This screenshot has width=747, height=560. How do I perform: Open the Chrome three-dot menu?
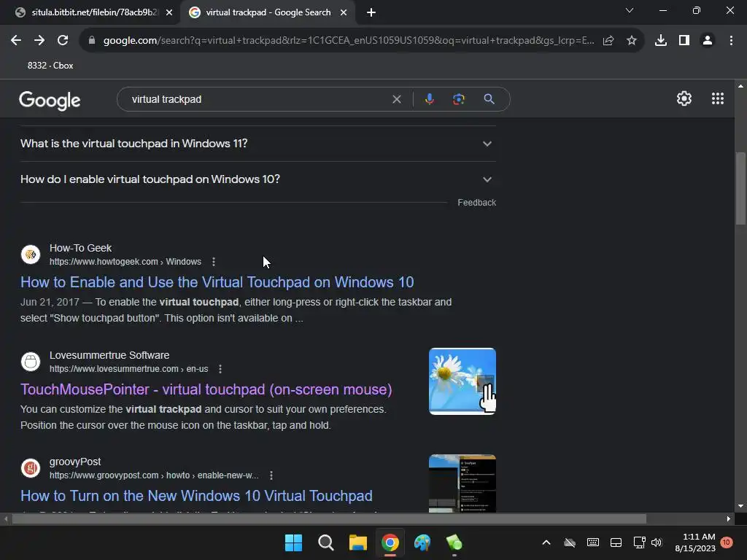[731, 41]
